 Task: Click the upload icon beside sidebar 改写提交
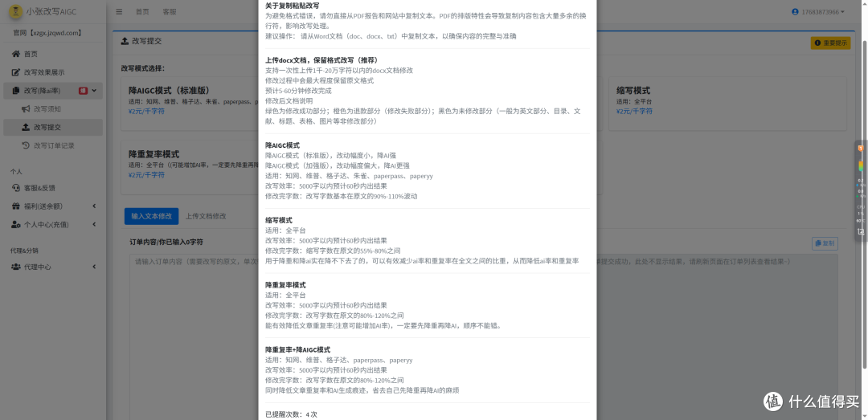tap(26, 127)
